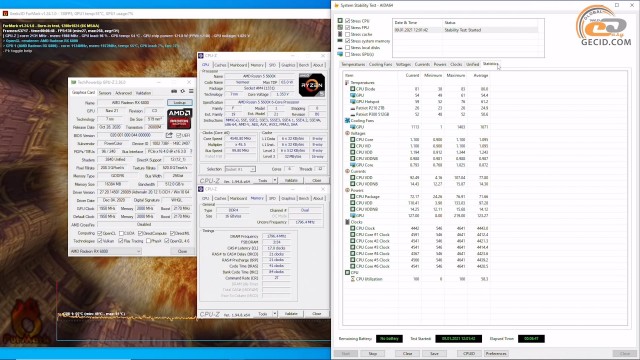Toggle Stress CPU checkbox

tap(347, 20)
